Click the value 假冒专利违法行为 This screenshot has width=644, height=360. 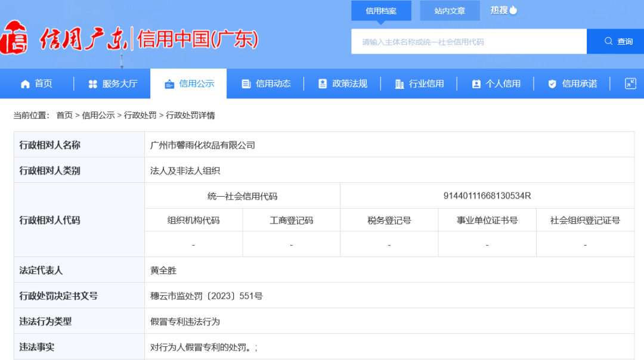[185, 321]
